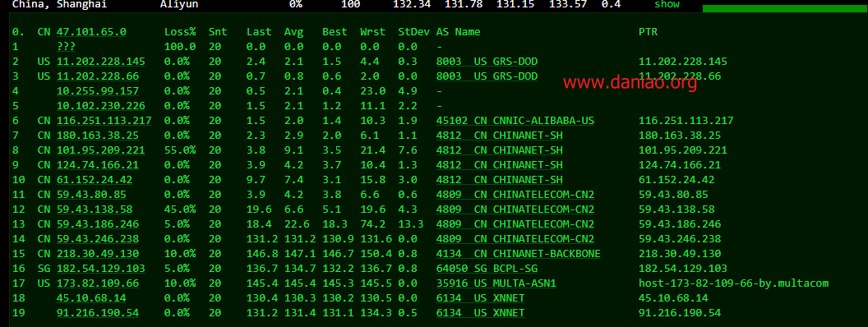This screenshot has height=327, width=868.
Task: Click the green progress bar at top right
Action: 785,8
